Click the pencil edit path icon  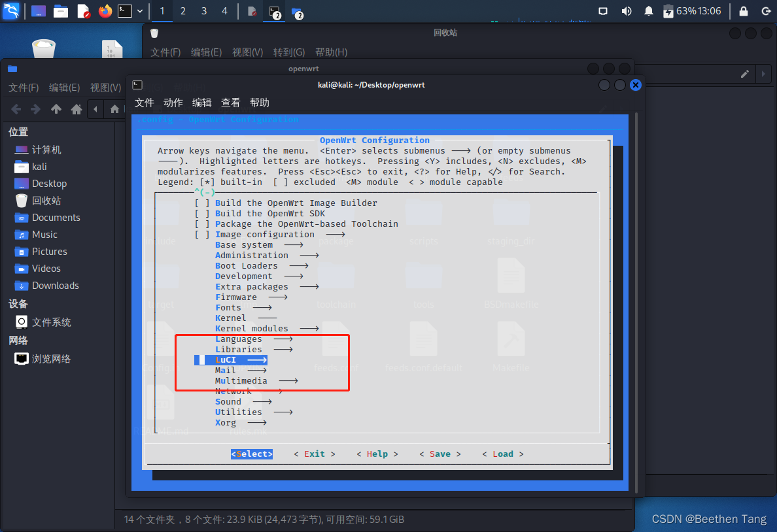point(744,74)
